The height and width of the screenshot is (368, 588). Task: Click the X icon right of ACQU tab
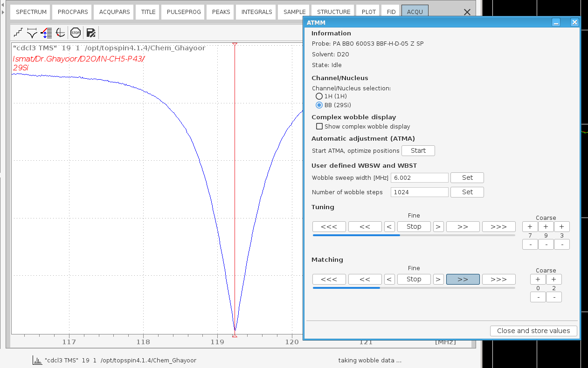tap(467, 12)
